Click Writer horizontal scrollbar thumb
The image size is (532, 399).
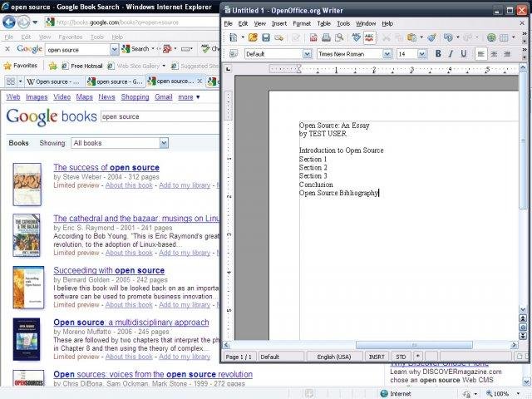pyautogui.click(x=414, y=345)
